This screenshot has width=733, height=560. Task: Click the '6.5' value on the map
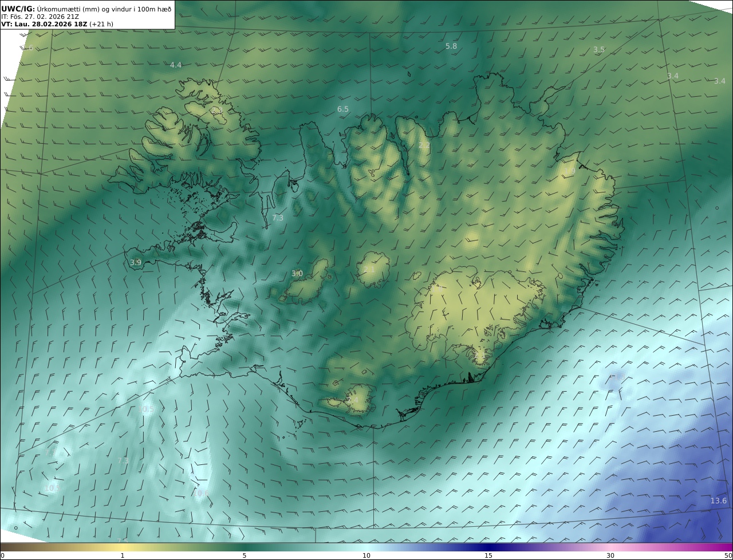tap(342, 109)
